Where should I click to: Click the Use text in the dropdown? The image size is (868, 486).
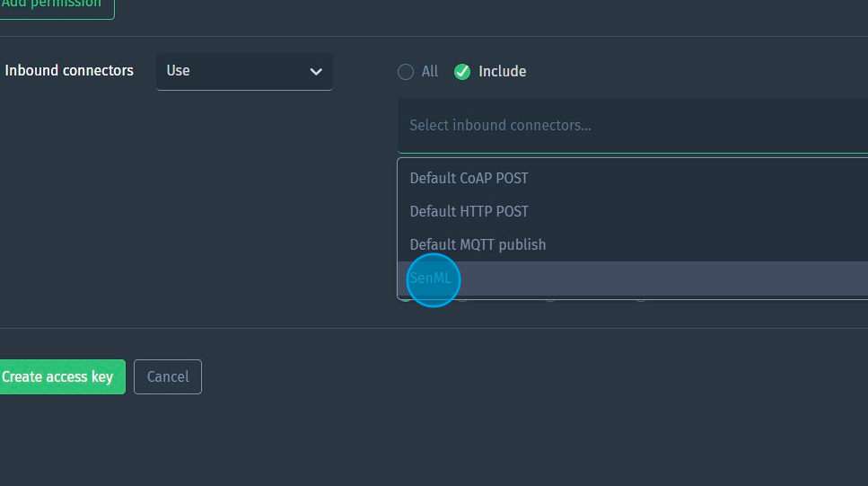click(179, 71)
